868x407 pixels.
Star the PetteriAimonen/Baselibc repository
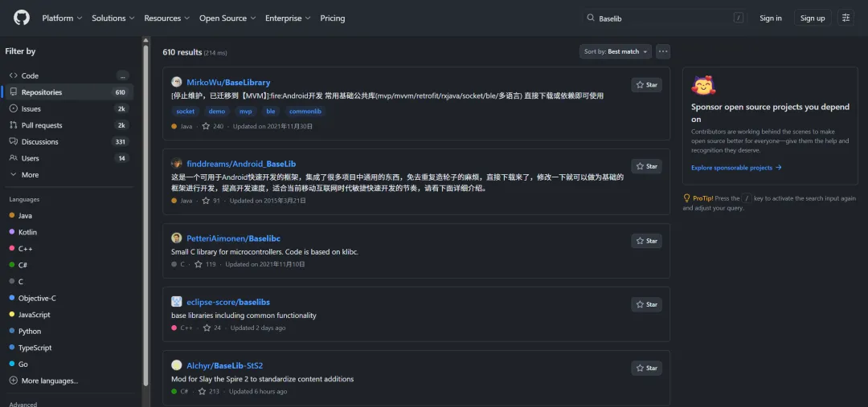[646, 241]
